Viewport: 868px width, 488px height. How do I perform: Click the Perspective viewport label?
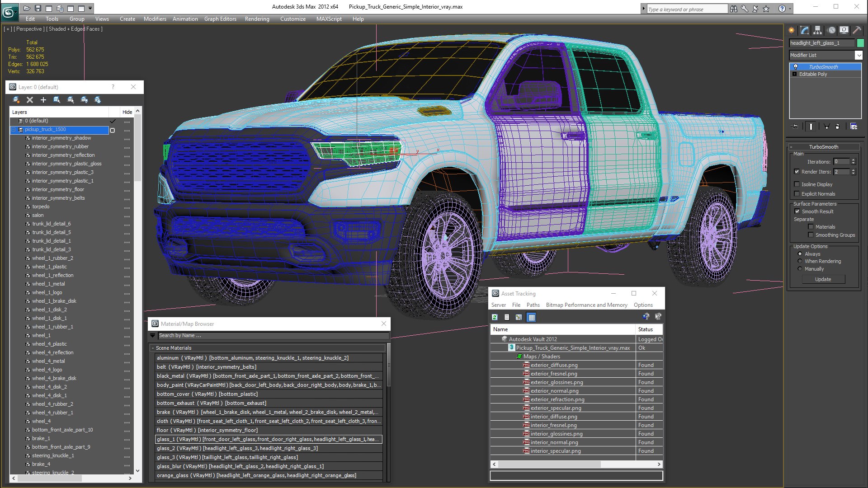(x=29, y=29)
